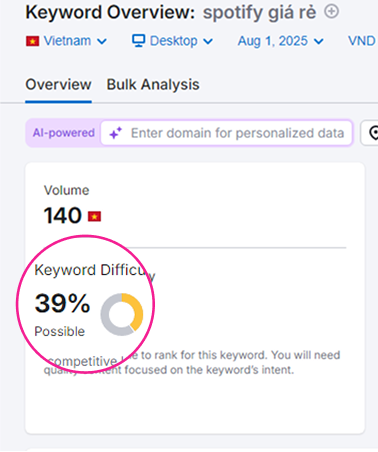Select the Overview tab
The image size is (378, 452).
(x=58, y=85)
